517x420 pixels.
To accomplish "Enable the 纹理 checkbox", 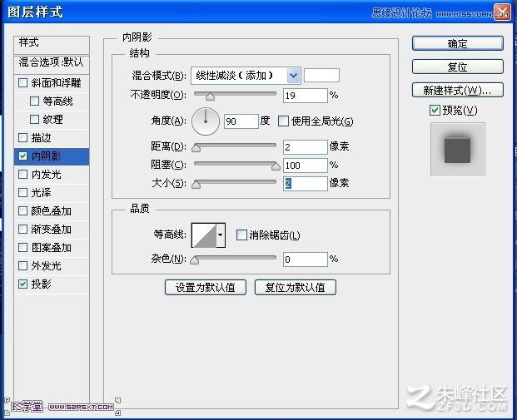I will click(34, 119).
